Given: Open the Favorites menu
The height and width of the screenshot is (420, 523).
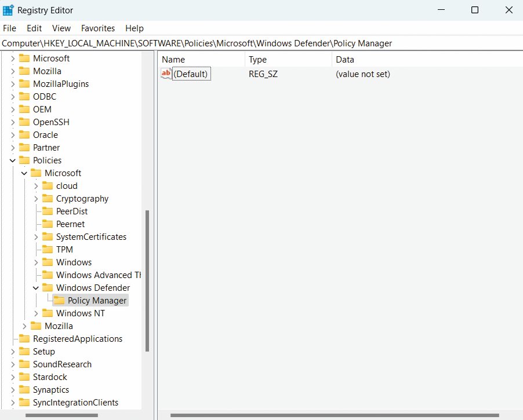Looking at the screenshot, I should coord(98,28).
